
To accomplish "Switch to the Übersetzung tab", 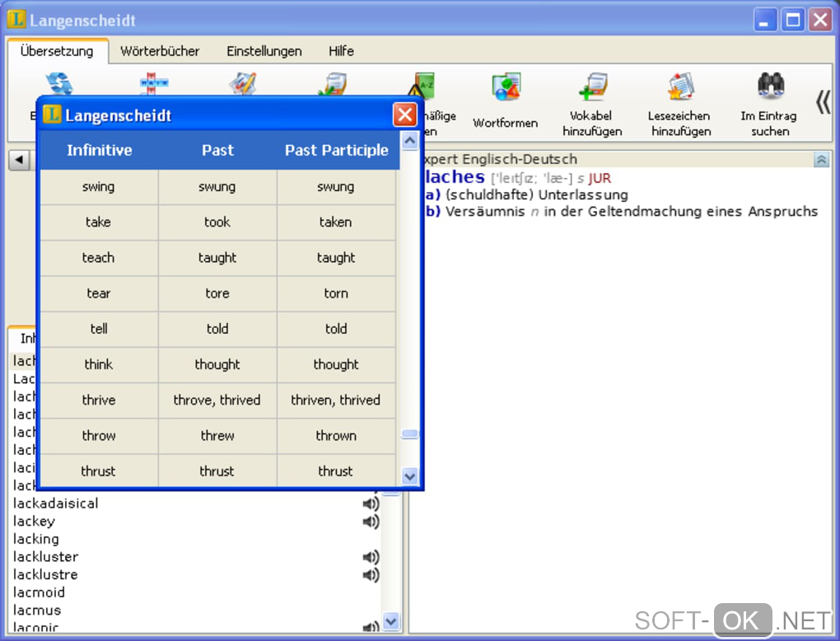I will pyautogui.click(x=57, y=51).
